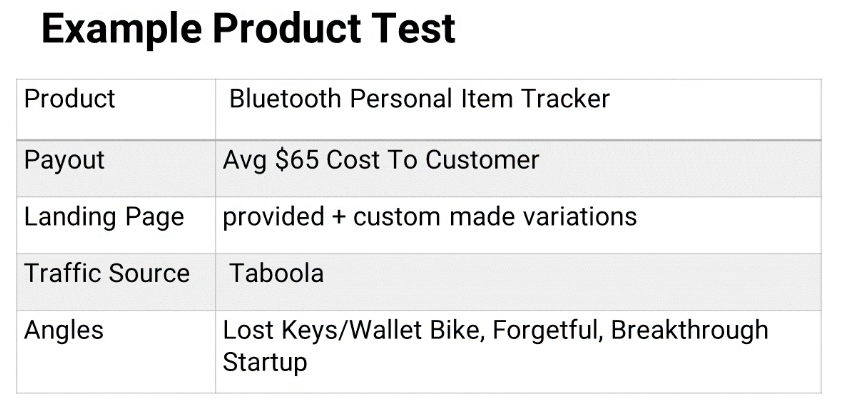The image size is (843, 412).
Task: Click the word 'Startup' in Angles row
Action: (265, 363)
